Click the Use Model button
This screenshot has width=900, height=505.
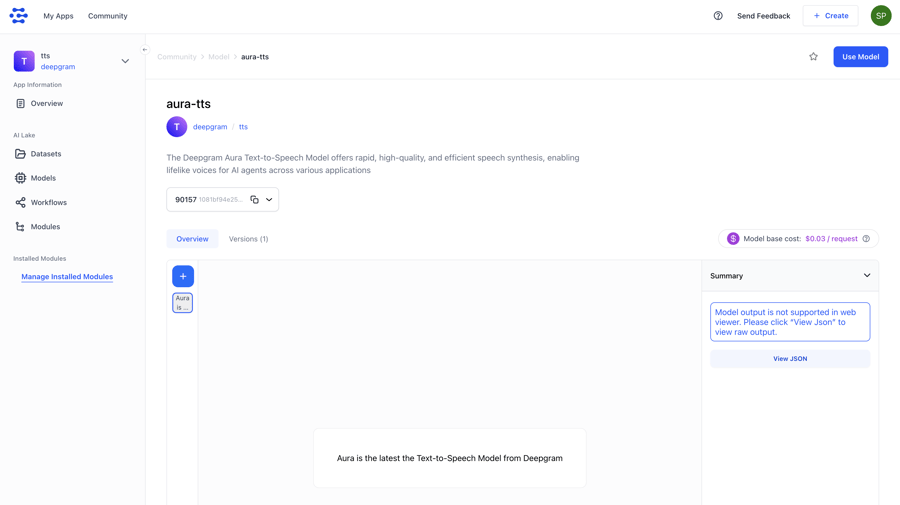coord(860,57)
